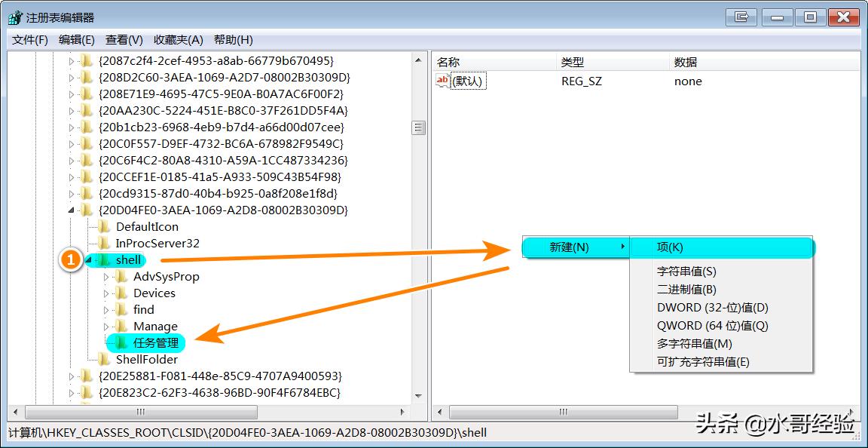Click folder icon of {20E823C2-62F3-4638-96BD-90F4F6784EBC}
This screenshot has height=448, width=868.
87,393
